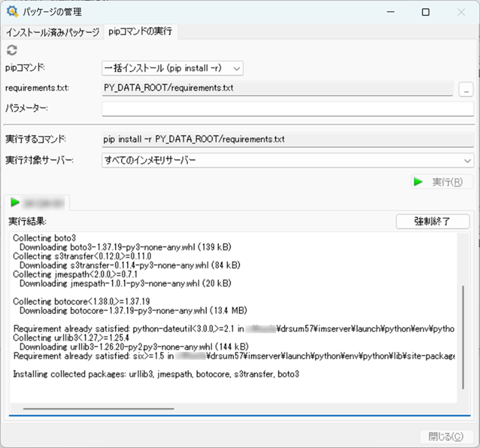480x448 pixels.
Task: Close the パッケージの管理 window
Action: pyautogui.click(x=461, y=12)
